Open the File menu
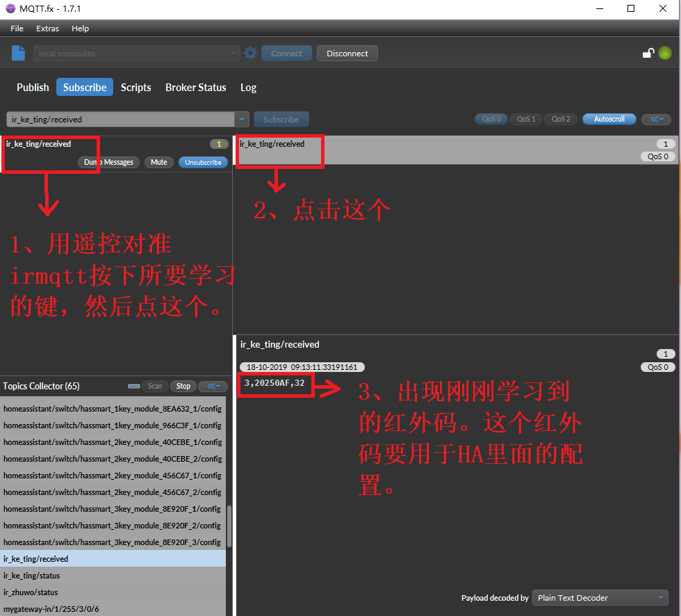The image size is (681, 616). tap(17, 29)
